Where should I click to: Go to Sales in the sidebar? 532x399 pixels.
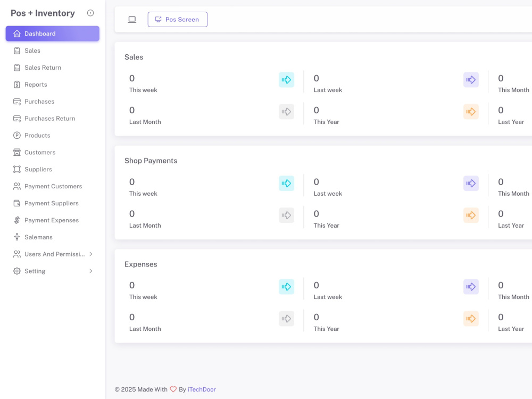53,51
